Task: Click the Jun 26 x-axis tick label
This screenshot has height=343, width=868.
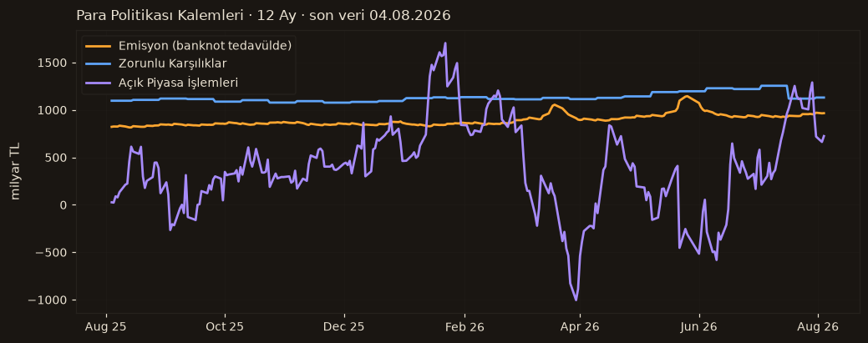Action: click(698, 327)
